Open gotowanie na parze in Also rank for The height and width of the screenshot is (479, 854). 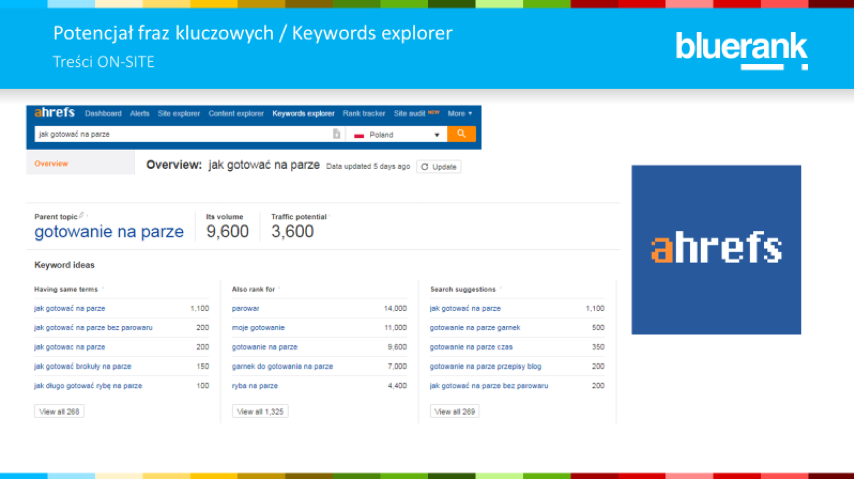(265, 347)
